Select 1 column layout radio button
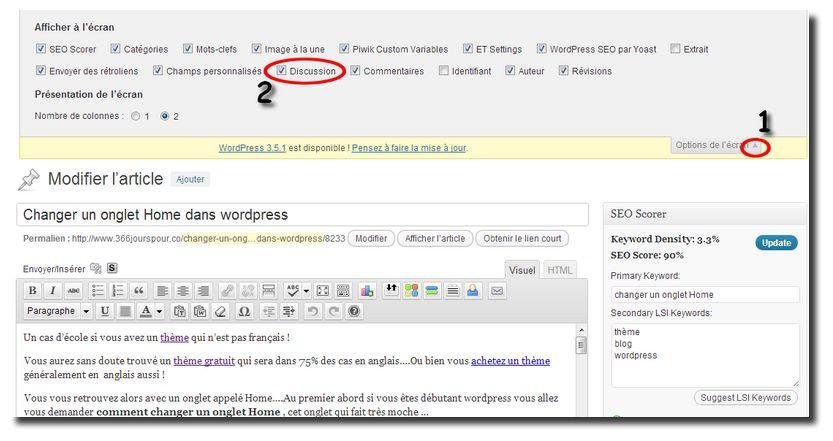 (135, 116)
